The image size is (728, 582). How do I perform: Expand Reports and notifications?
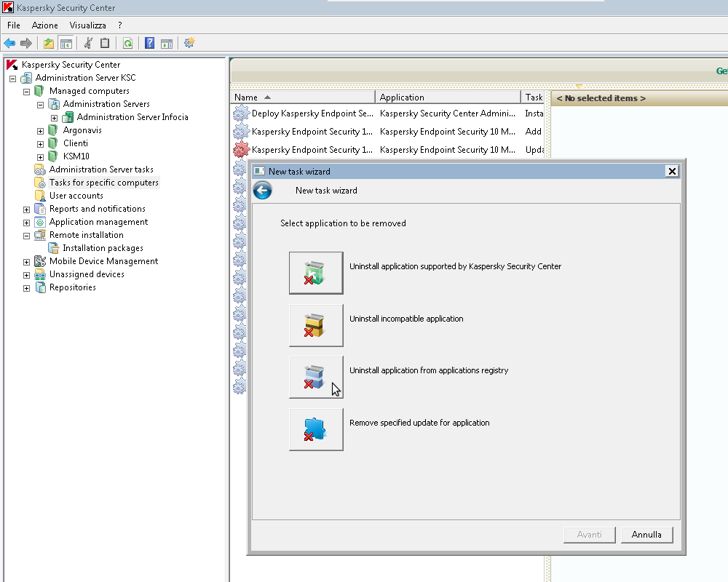click(x=26, y=210)
